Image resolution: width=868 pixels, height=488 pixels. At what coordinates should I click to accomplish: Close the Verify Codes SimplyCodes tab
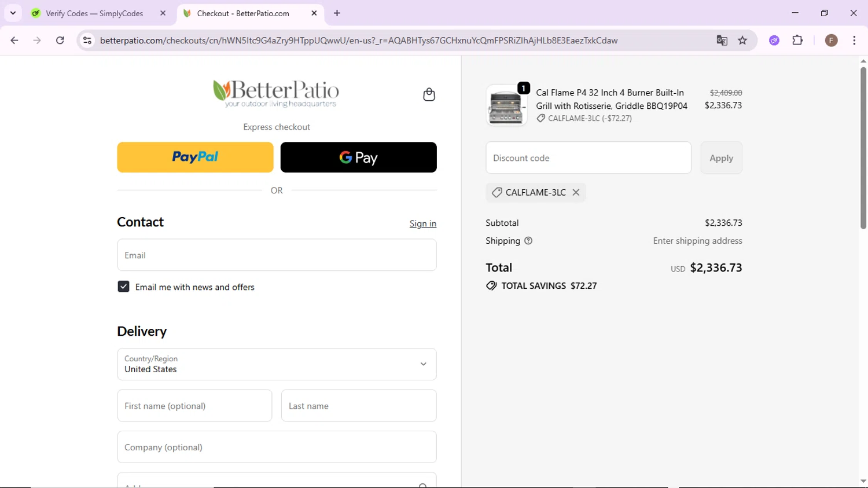[163, 13]
